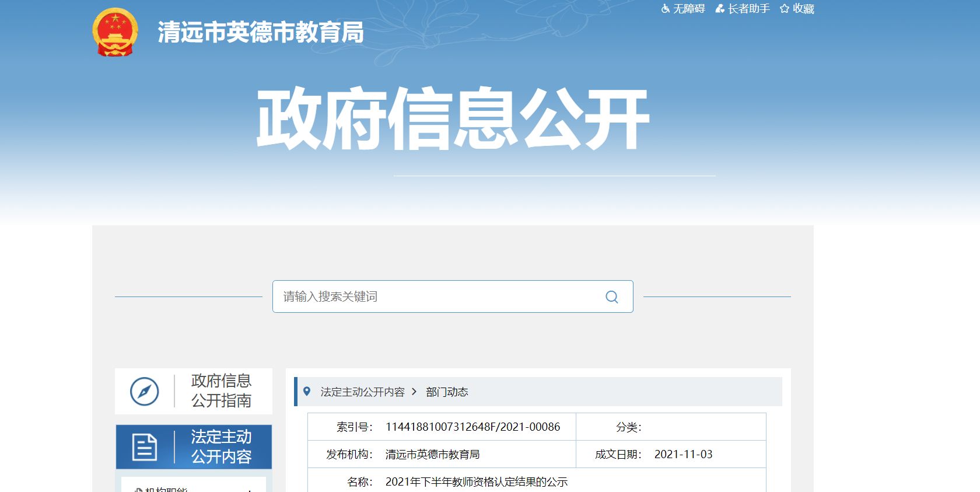Click the document icon in sidebar
The image size is (980, 492).
145,447
